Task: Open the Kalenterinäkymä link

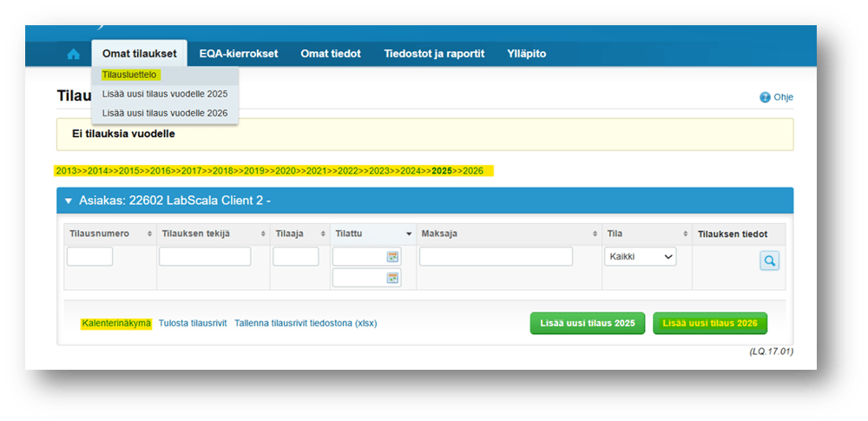Action: (x=116, y=323)
